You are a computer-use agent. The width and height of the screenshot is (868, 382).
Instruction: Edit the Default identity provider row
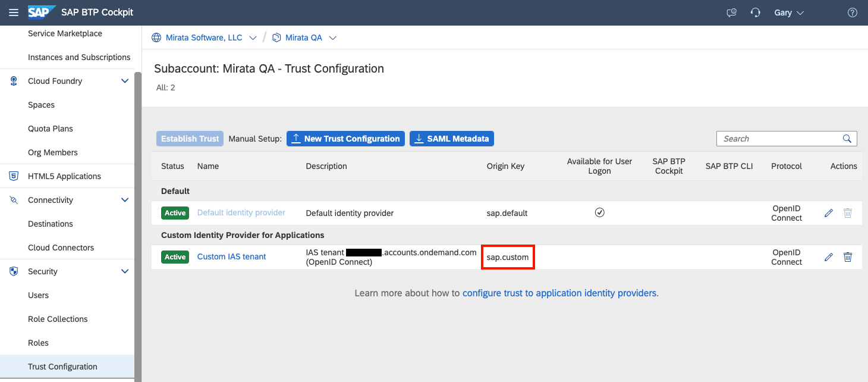(829, 213)
